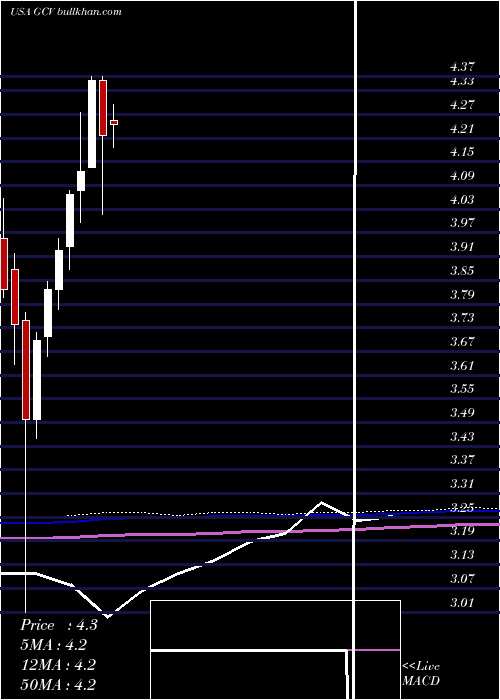Click the USA GCV bullkhan.com title
500x700 pixels.
click(66, 12)
